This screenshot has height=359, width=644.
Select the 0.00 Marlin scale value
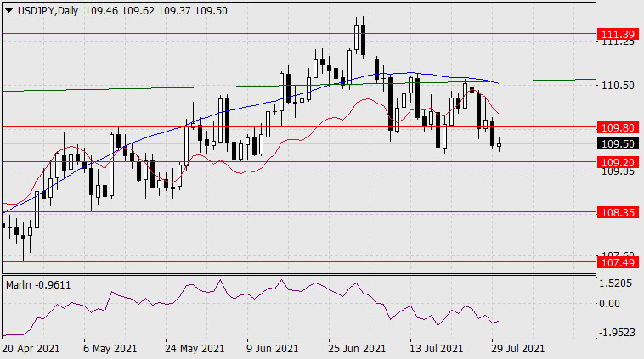[609, 304]
